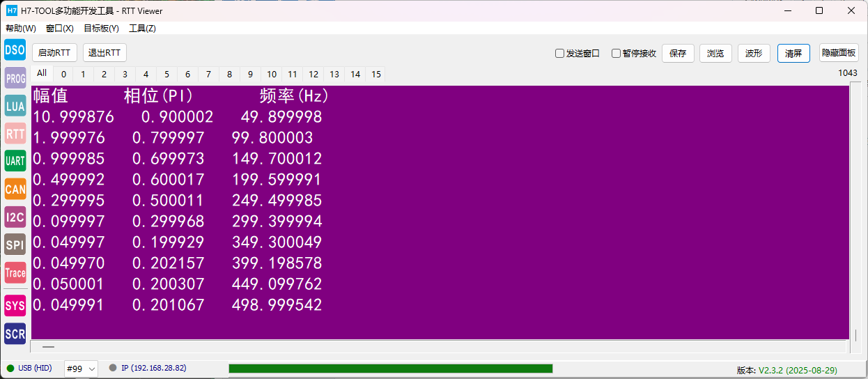Select the All channels tab

click(x=42, y=74)
